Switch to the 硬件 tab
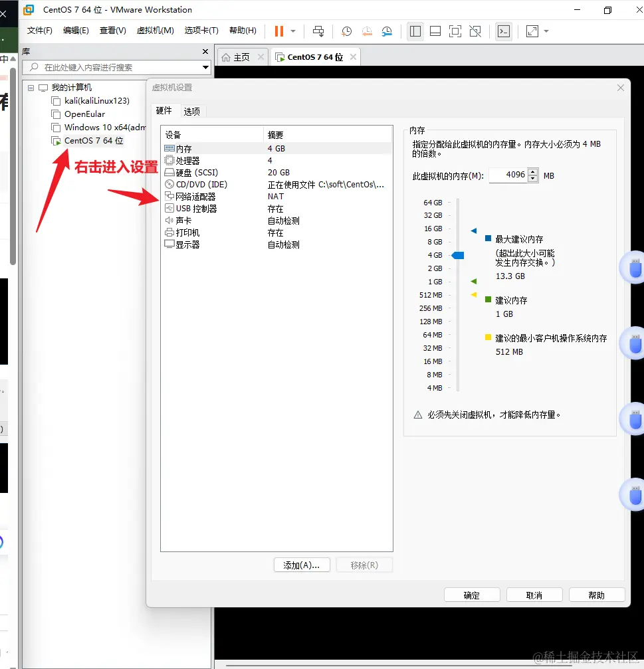 pyautogui.click(x=164, y=110)
